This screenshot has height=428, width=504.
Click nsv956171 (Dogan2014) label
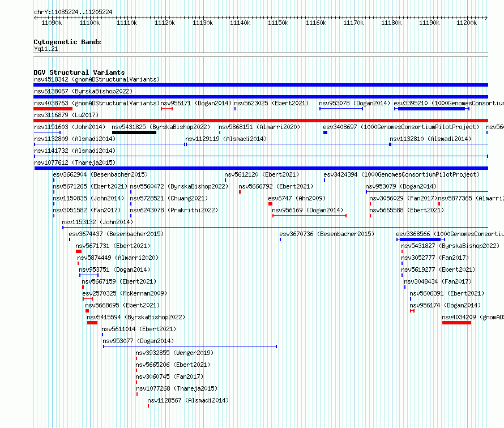click(196, 103)
